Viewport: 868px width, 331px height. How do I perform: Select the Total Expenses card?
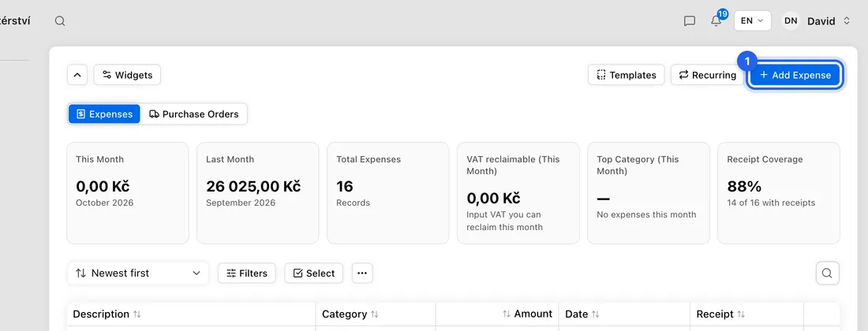(x=388, y=193)
